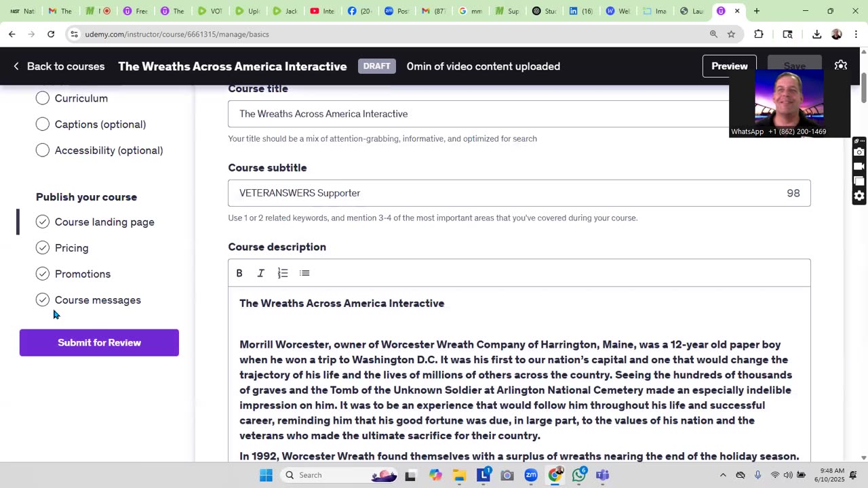Open the Chrome profile avatar

tap(837, 34)
